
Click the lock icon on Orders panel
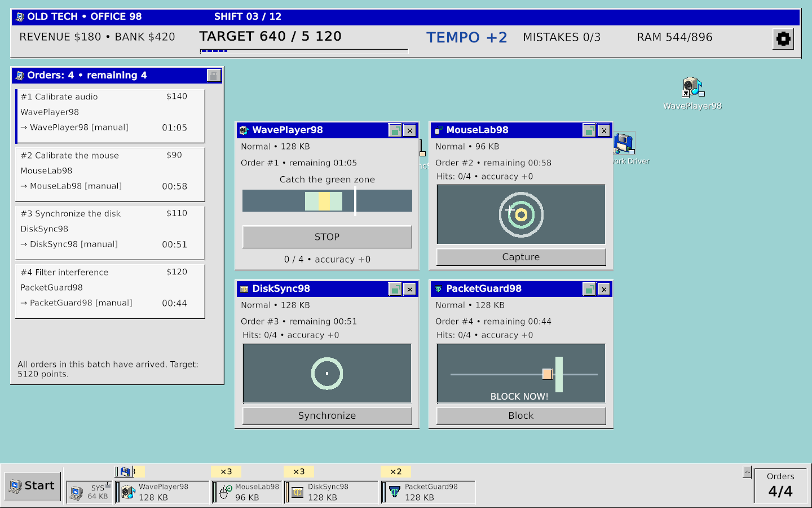214,75
